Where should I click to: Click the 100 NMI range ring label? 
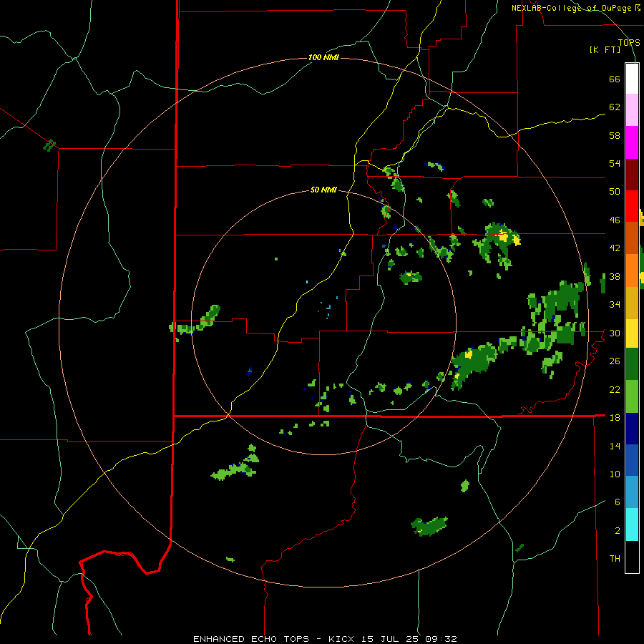point(323,57)
